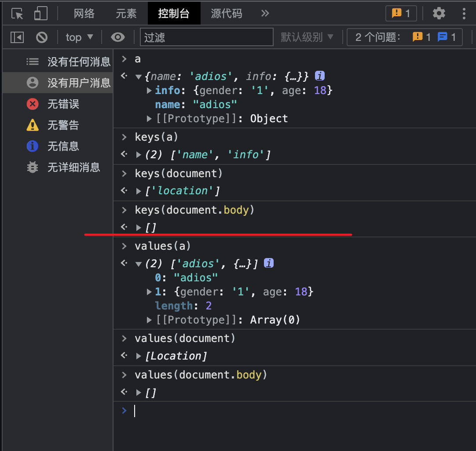Select the 无错误 error filter
476x451 pixels.
coord(58,104)
